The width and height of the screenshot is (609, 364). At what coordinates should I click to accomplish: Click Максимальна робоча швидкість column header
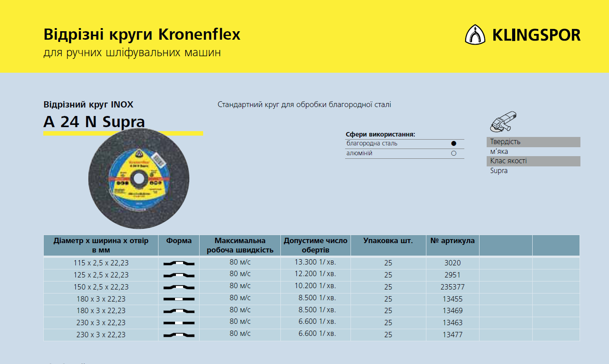(240, 245)
